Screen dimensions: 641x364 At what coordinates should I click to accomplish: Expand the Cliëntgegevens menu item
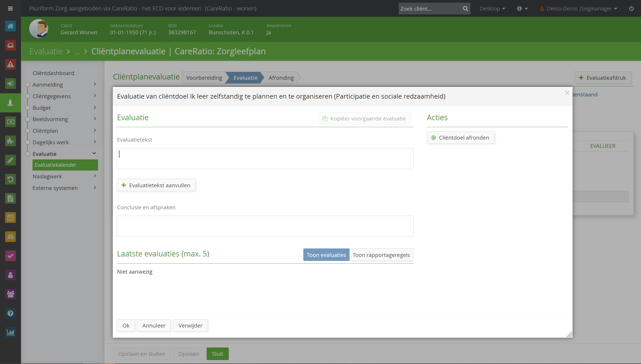click(64, 96)
